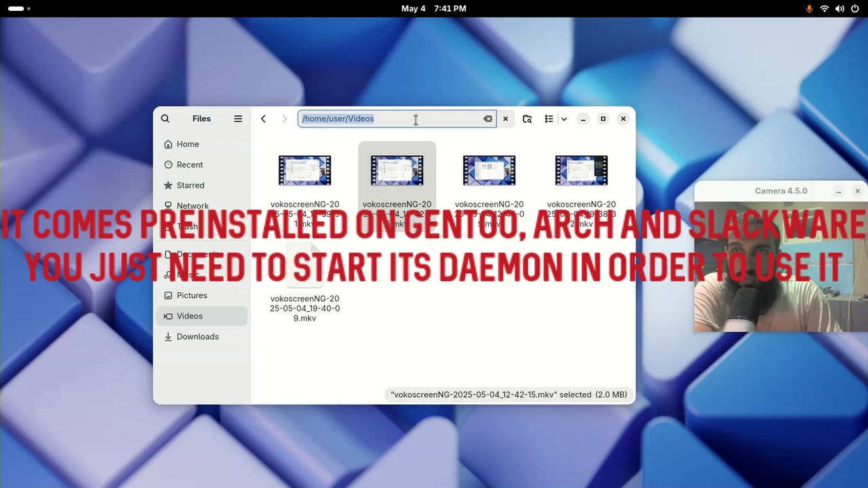Click the Wi-Fi network icon in the top bar
868x488 pixels.
tap(825, 9)
